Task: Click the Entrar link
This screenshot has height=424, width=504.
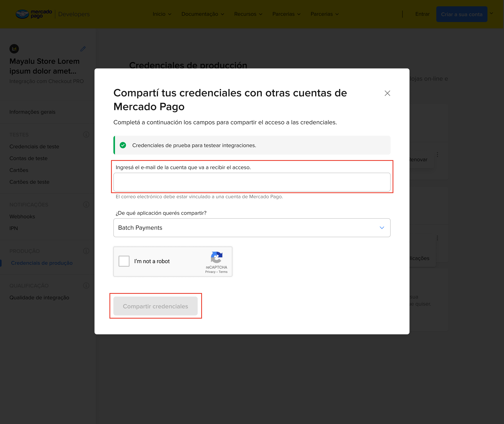Action: [x=422, y=14]
